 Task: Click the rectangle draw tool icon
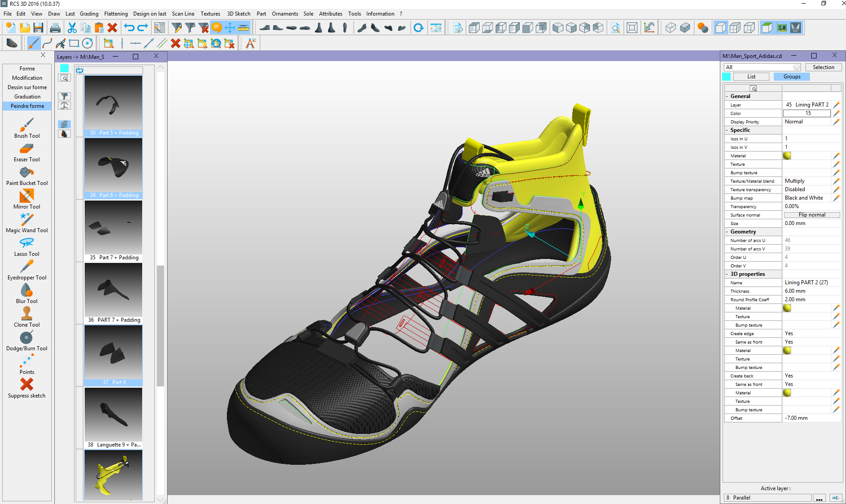tap(74, 43)
